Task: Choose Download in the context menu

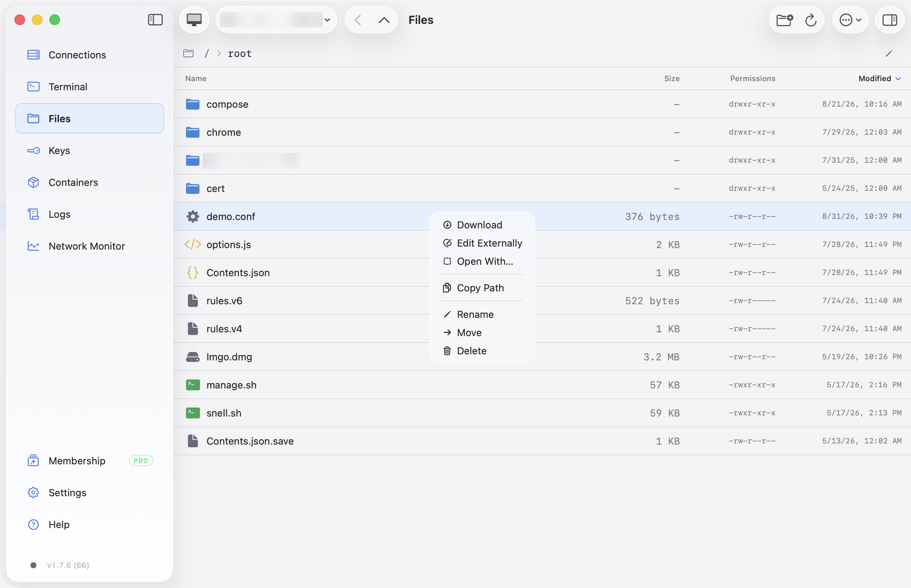Action: click(x=482, y=225)
